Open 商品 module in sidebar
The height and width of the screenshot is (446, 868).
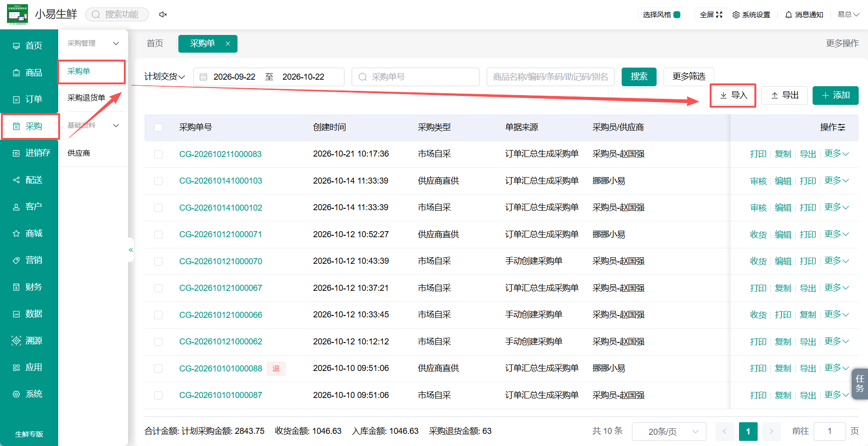coord(29,73)
